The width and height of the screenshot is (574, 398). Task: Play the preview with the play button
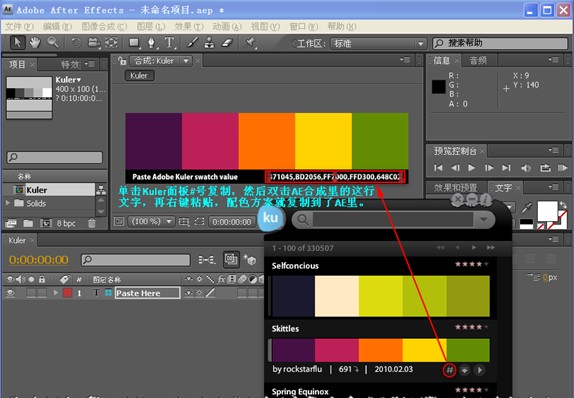(x=472, y=168)
